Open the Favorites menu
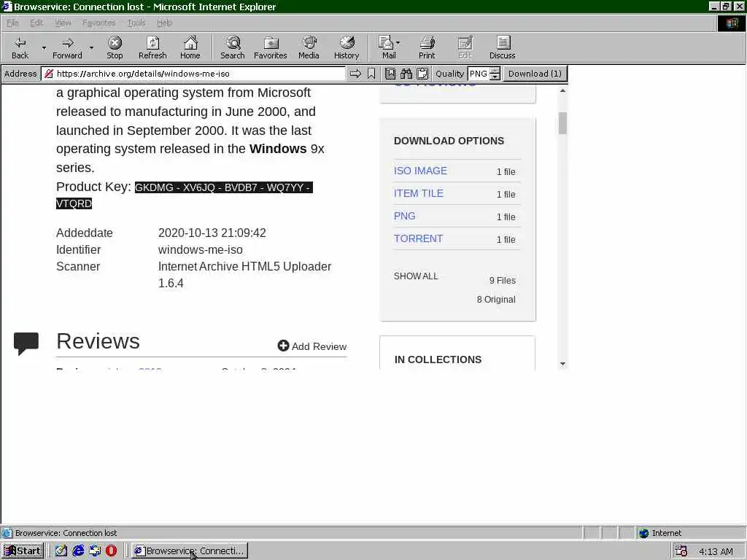Image resolution: width=747 pixels, height=560 pixels. (98, 23)
